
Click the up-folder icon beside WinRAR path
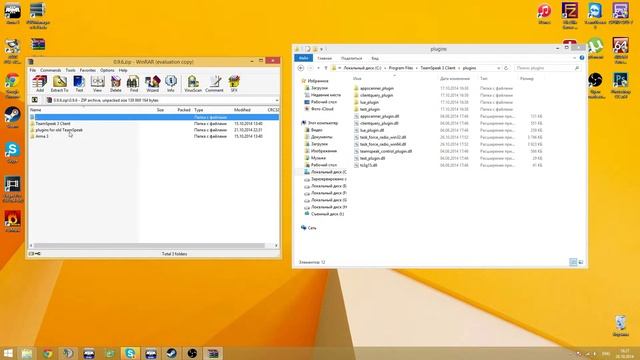click(35, 100)
